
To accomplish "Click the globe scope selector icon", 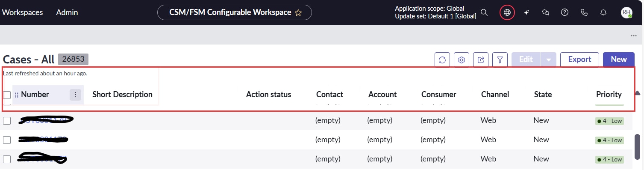I will tap(507, 12).
